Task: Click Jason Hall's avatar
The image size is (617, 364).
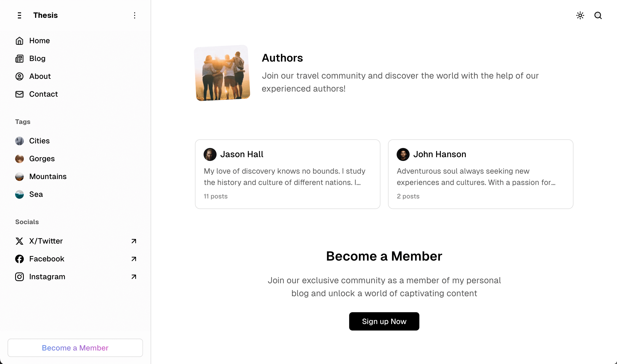Action: (210, 154)
